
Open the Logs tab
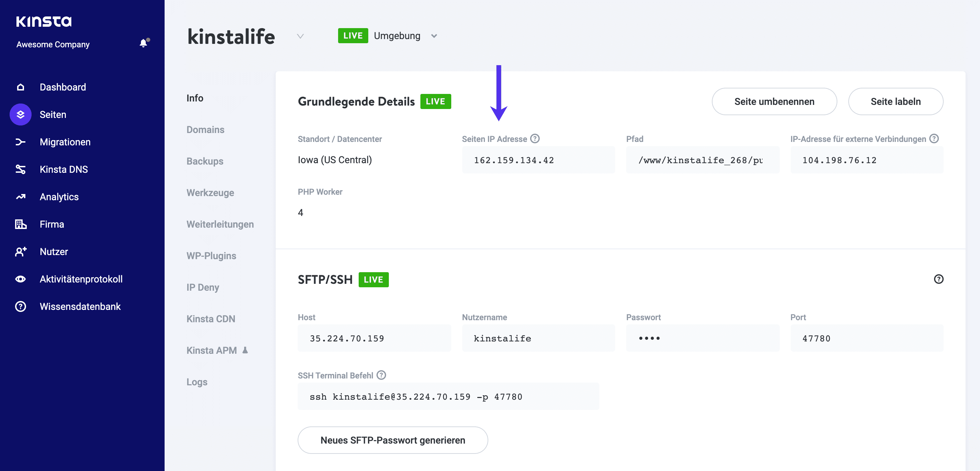pyautogui.click(x=197, y=382)
